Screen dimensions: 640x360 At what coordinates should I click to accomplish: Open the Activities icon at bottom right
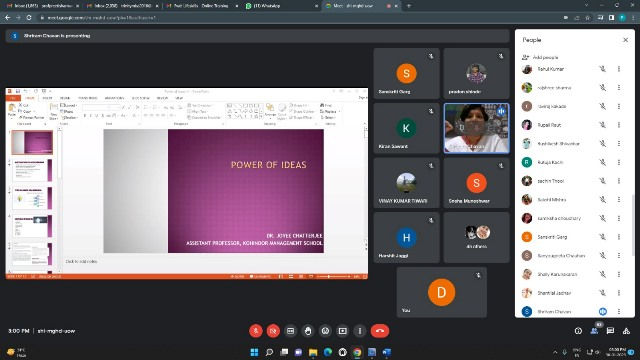click(626, 331)
